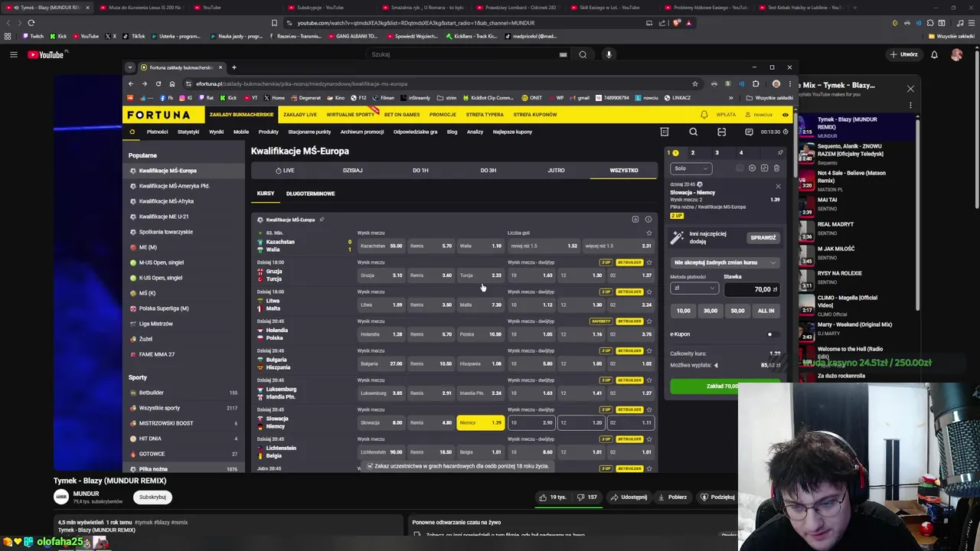The height and width of the screenshot is (551, 980).
Task: Delete bet slip with trash icon
Action: [x=776, y=168]
